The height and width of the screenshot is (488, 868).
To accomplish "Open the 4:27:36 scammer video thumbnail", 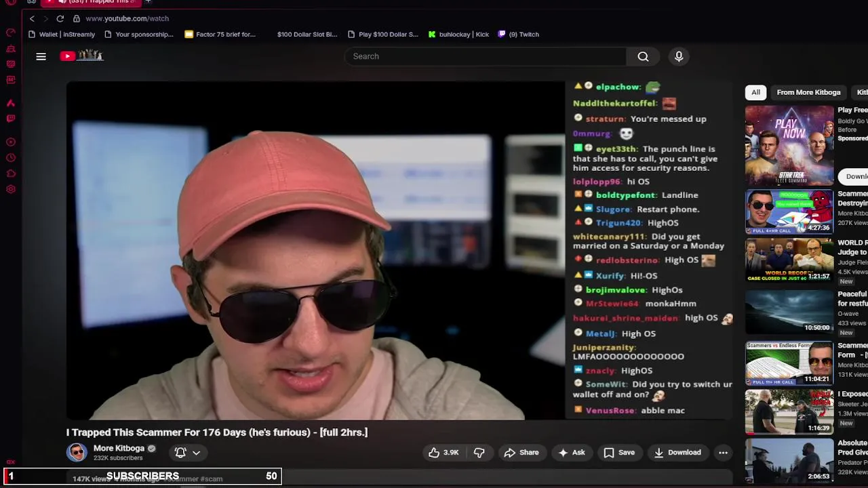I will [x=789, y=211].
